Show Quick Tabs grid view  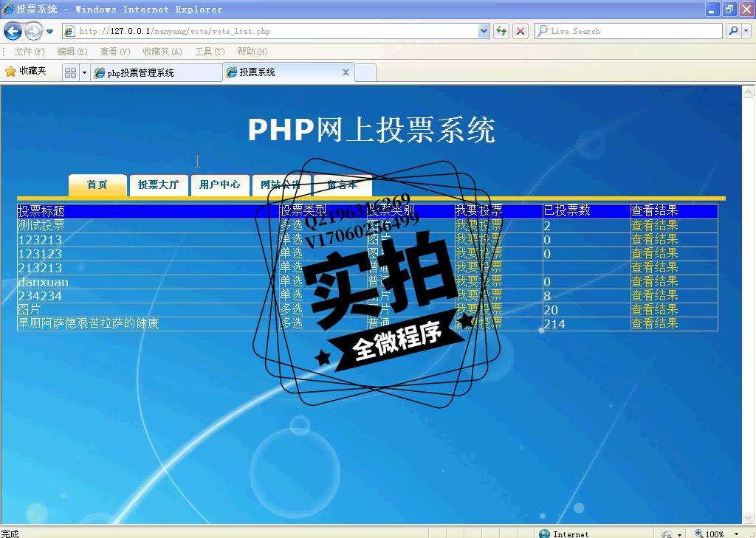click(70, 73)
